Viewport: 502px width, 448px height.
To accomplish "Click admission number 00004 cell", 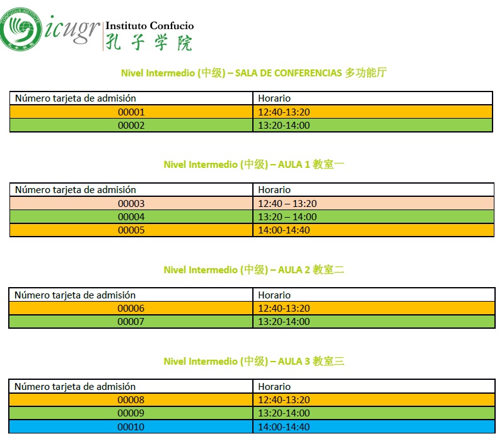I will click(131, 217).
